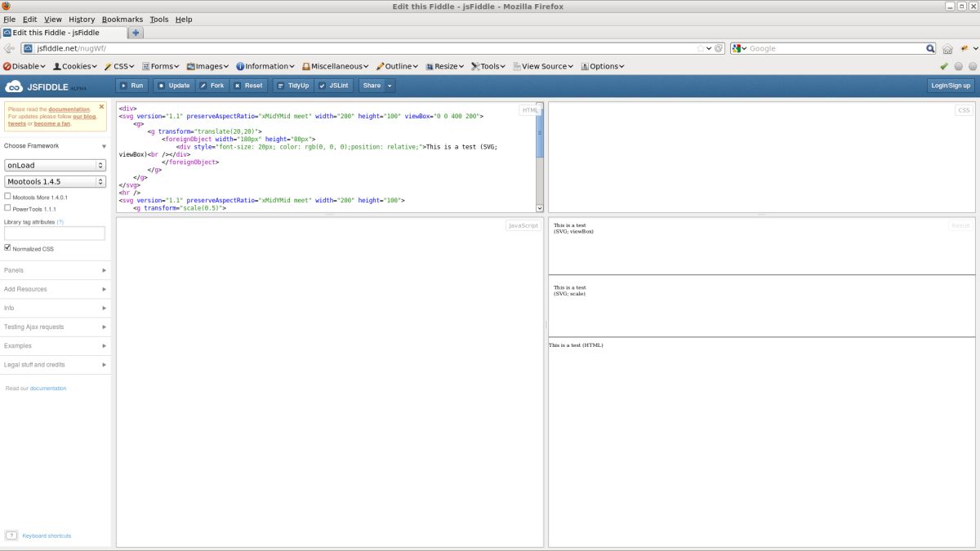Open the Information web developer menu
The height and width of the screenshot is (551, 980).
point(266,66)
